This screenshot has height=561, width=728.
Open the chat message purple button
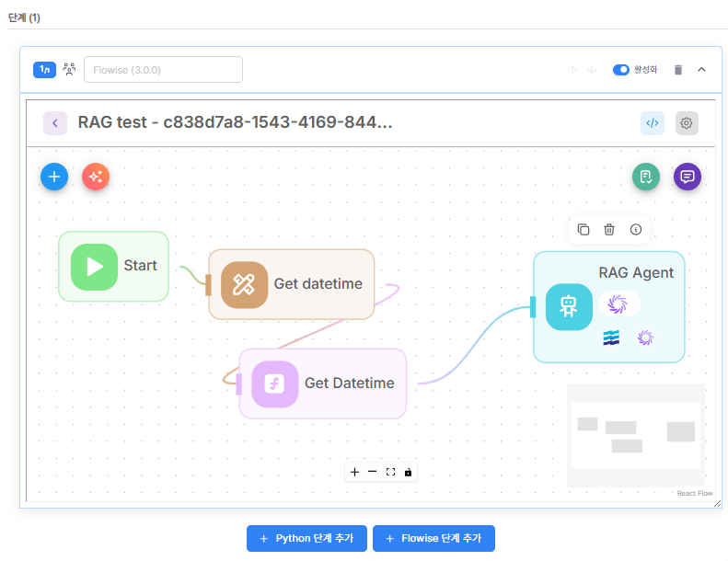click(x=687, y=177)
